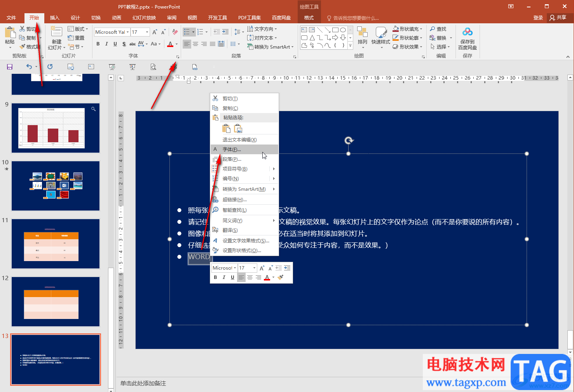Open the Animations (动画) ribbon tab
Viewport: 574px width, 392px height.
pos(117,18)
